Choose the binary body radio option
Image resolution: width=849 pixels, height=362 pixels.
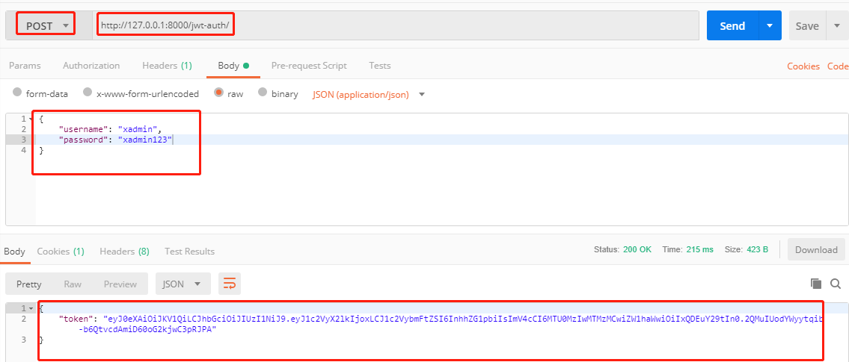coord(278,93)
